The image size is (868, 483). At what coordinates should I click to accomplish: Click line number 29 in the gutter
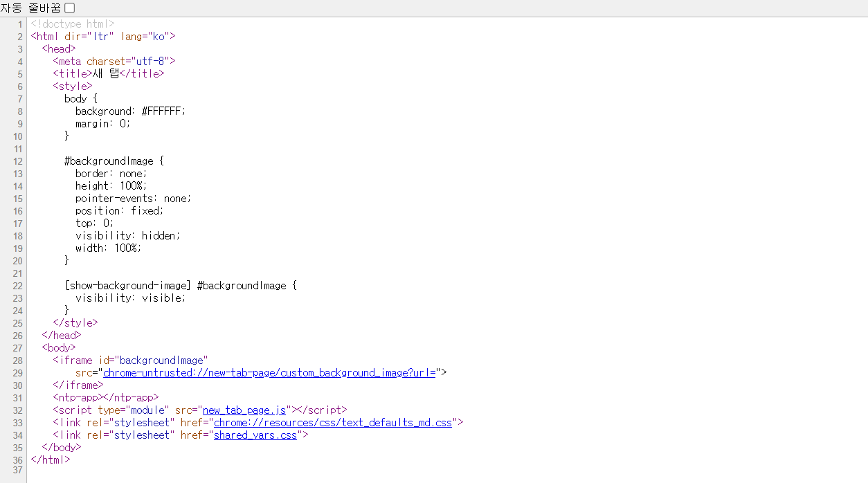[17, 372]
